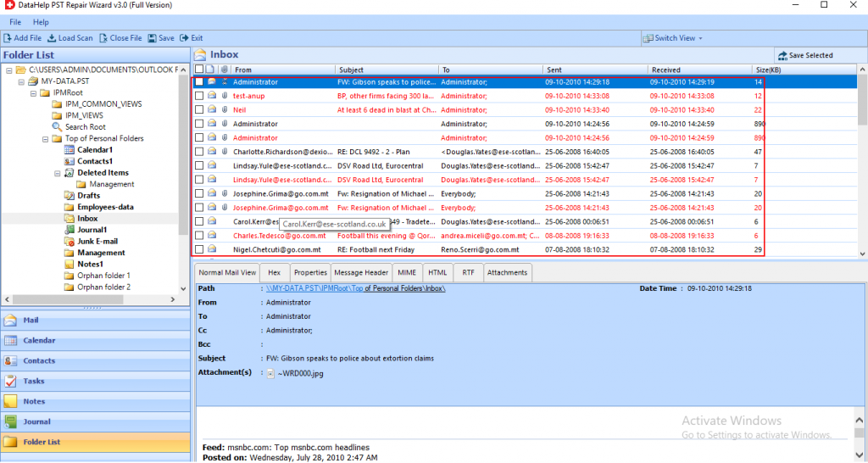Image resolution: width=868 pixels, height=463 pixels.
Task: Open the Tasks section in the left navigation
Action: tap(34, 382)
